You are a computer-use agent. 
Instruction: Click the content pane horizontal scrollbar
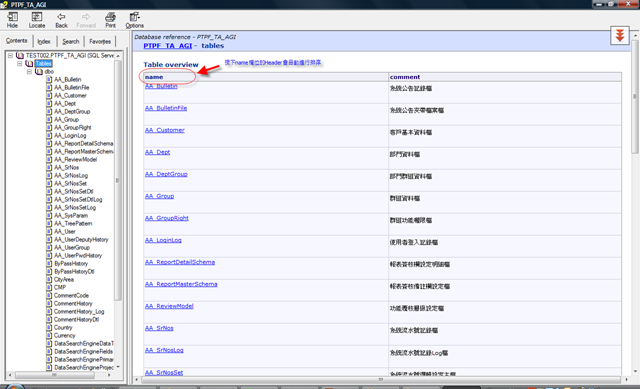pos(380,380)
